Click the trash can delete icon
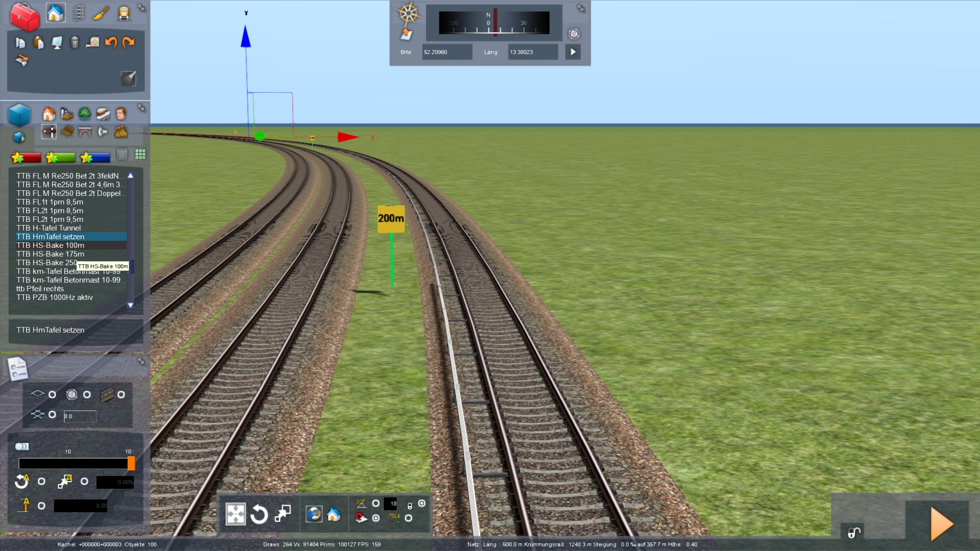The image size is (980, 551). 75,42
